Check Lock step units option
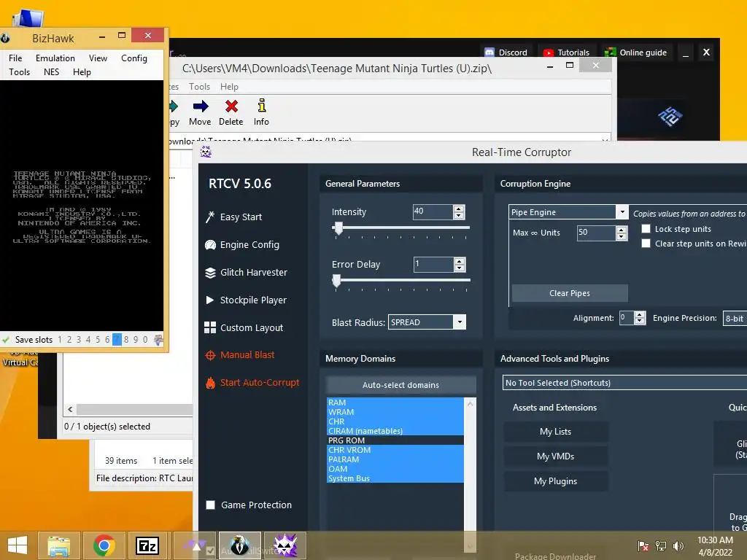 pyautogui.click(x=646, y=228)
